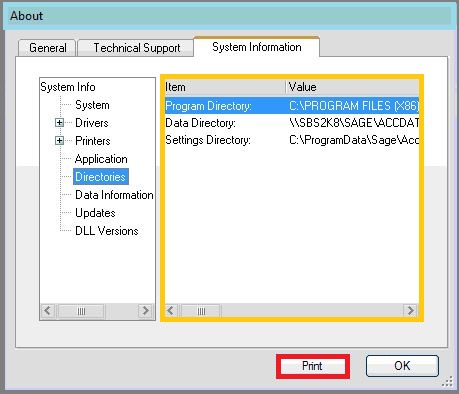Click left arrow of tree scrollbar

tap(47, 311)
